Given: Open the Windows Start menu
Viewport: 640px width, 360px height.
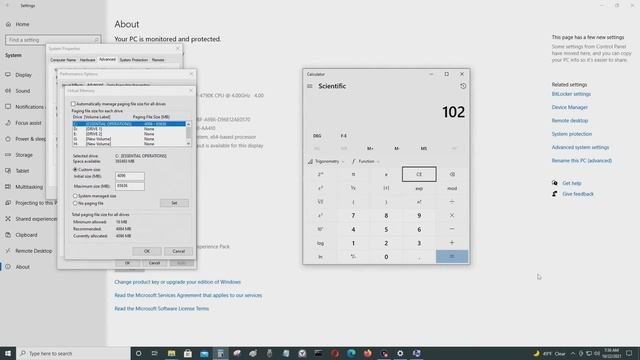Looking at the screenshot, I should coord(8,353).
